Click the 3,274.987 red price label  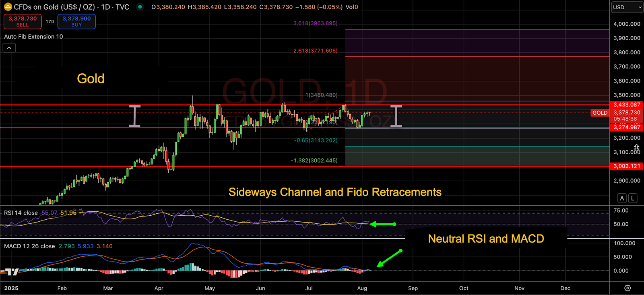[627, 127]
